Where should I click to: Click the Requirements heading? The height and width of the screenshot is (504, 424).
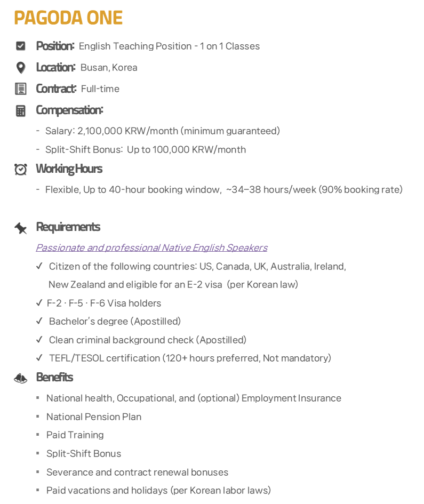pos(68,227)
